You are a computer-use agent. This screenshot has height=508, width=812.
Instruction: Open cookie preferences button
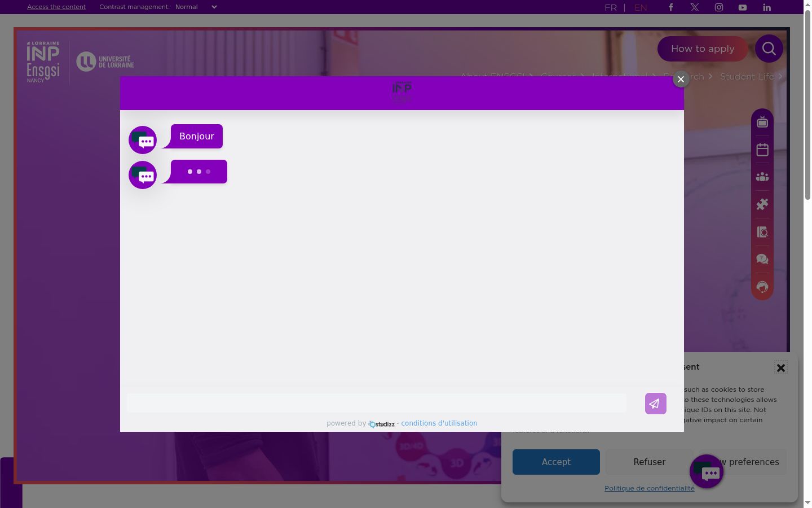point(743,462)
